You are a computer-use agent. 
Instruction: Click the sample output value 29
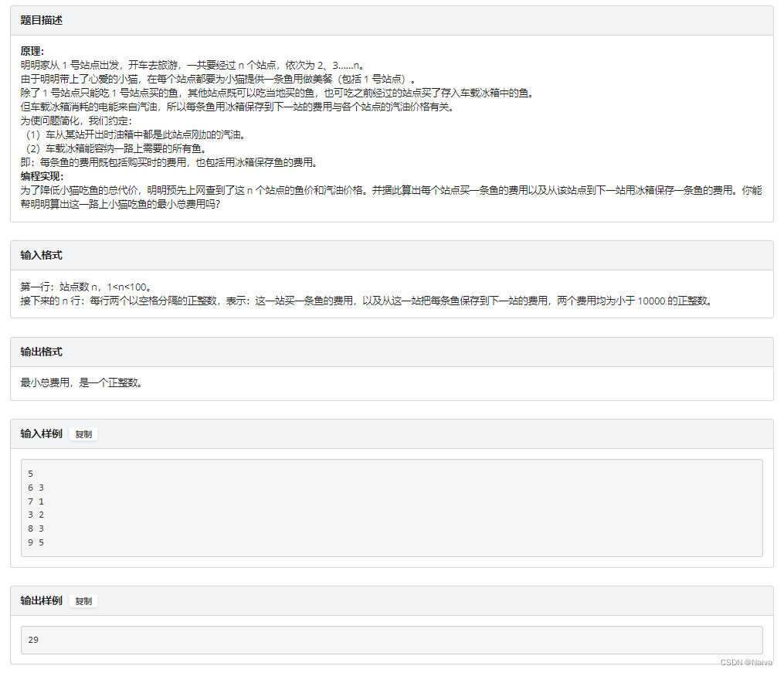point(33,640)
